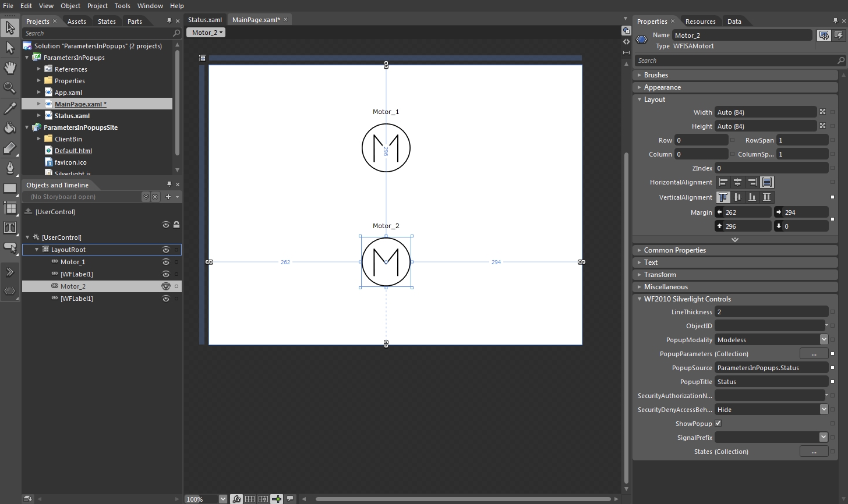Image resolution: width=848 pixels, height=504 pixels.
Task: Uncheck the ShowPopup checkbox
Action: [718, 424]
